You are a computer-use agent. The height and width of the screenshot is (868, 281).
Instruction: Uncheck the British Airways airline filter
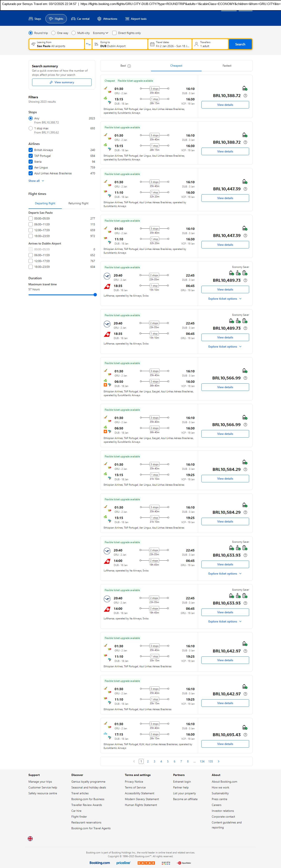coord(31,150)
